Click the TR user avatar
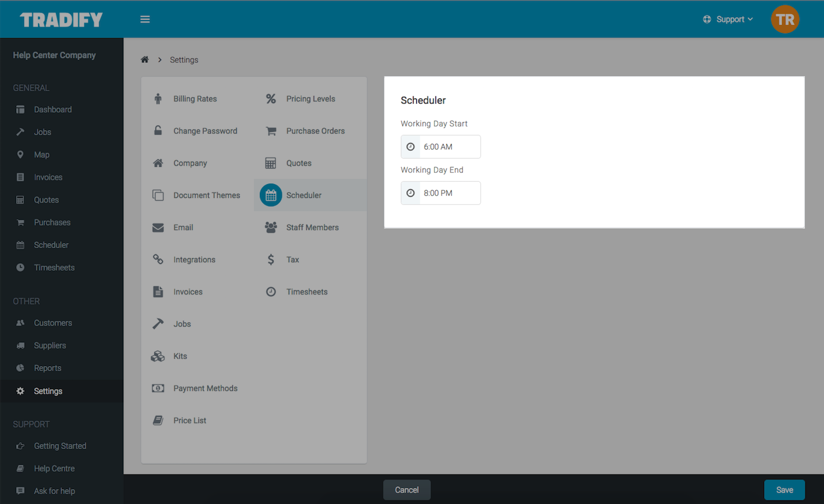This screenshot has height=504, width=824. point(785,19)
